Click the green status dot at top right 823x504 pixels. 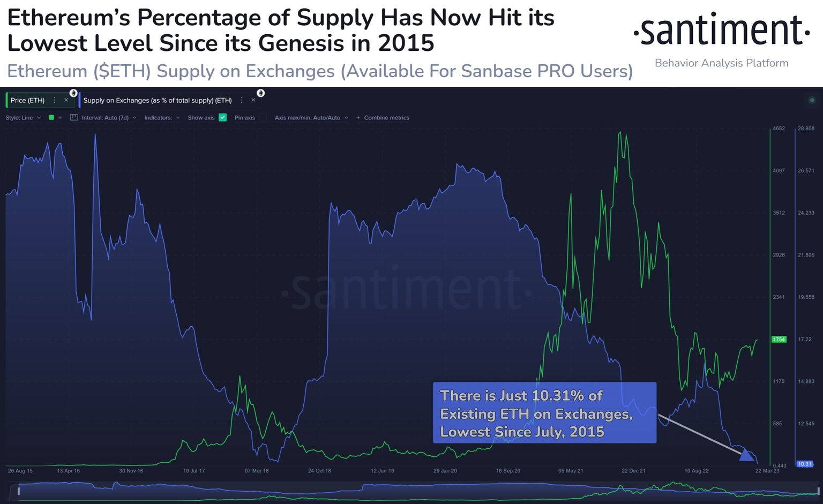812,100
